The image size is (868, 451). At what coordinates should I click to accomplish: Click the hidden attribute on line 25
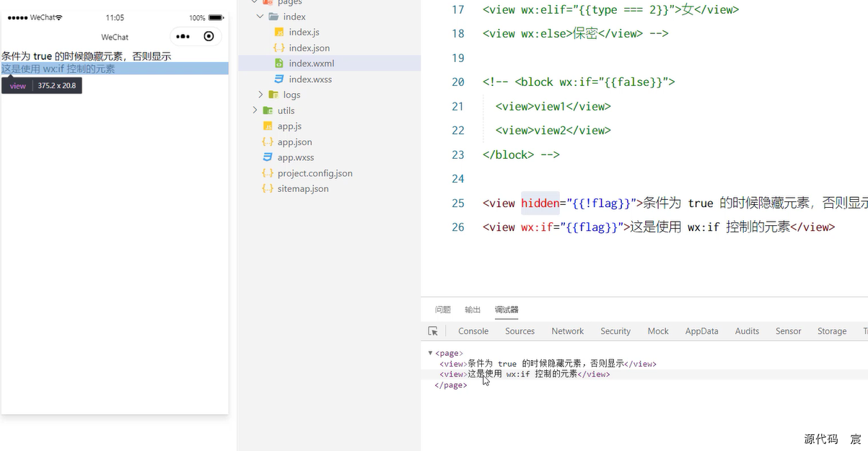click(540, 203)
